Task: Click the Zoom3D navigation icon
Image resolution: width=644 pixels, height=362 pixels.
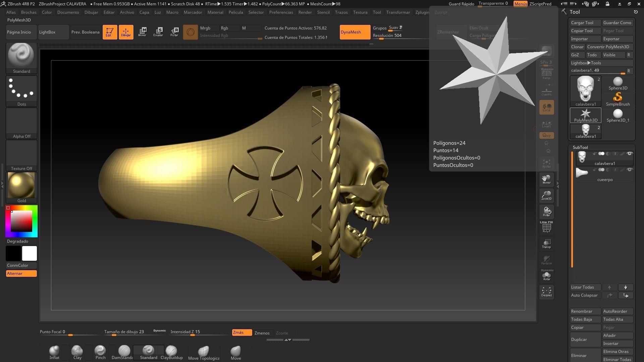Action: point(546,195)
